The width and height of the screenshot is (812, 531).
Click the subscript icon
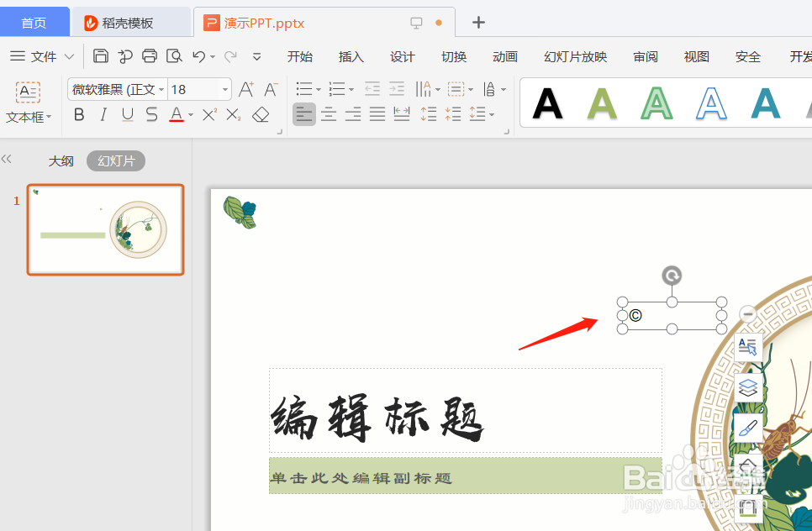[233, 114]
